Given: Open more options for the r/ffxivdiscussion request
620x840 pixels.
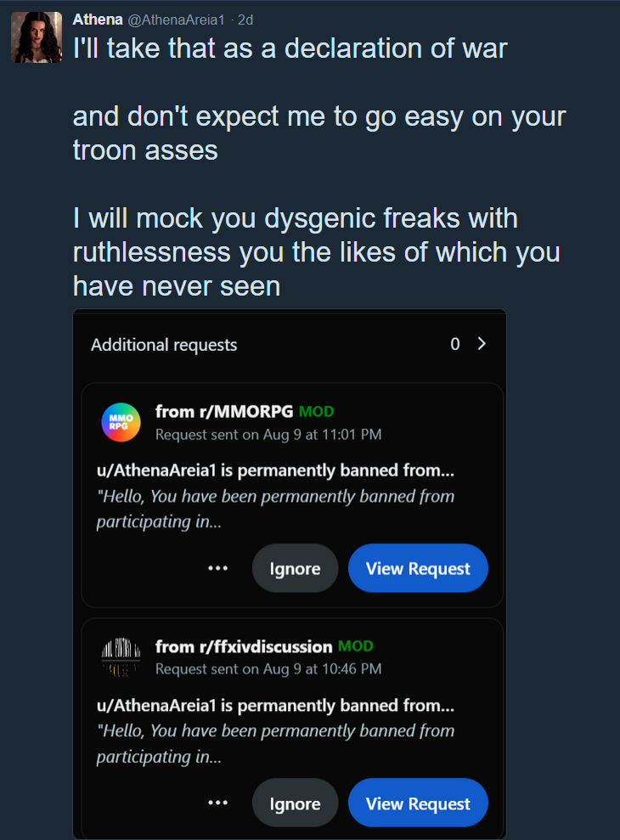Looking at the screenshot, I should (x=217, y=803).
